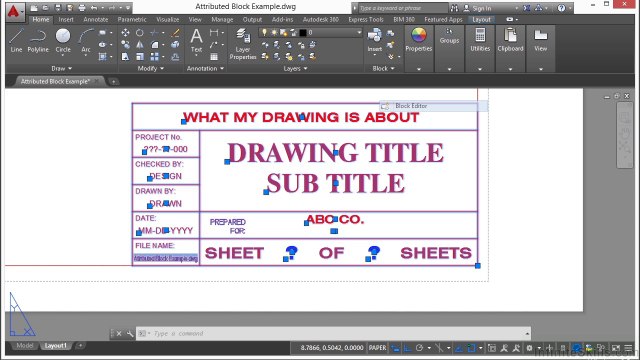Image resolution: width=640 pixels, height=360 pixels.
Task: Open Layer Properties manager
Action: (x=242, y=44)
